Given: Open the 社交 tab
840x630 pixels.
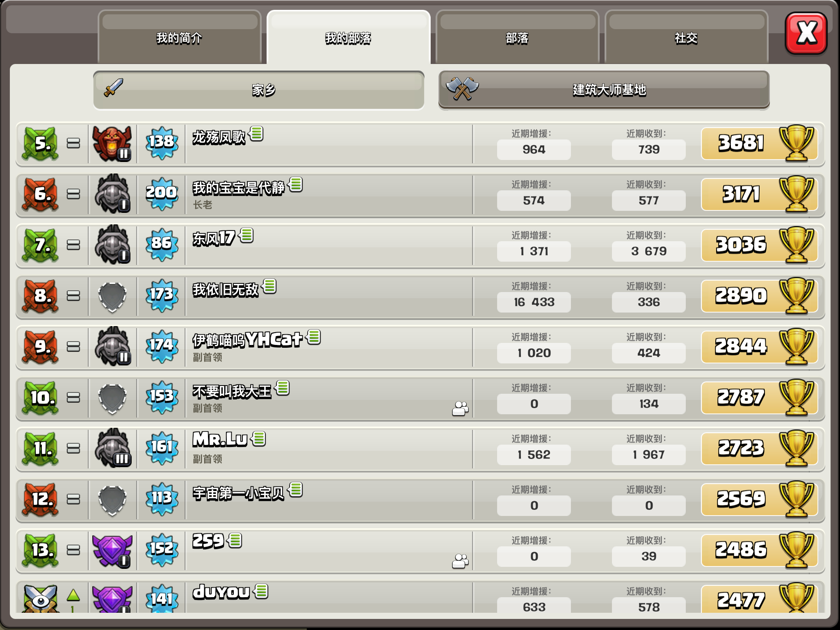Looking at the screenshot, I should (x=686, y=38).
